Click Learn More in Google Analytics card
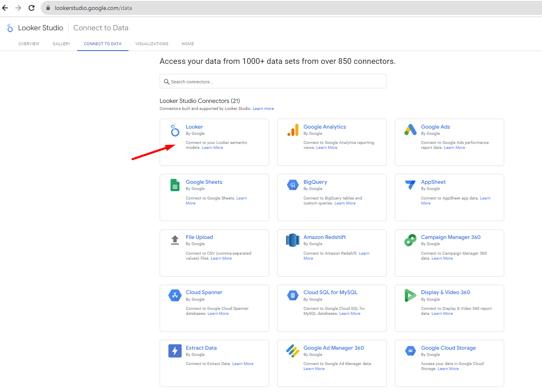This screenshot has height=392, width=542. [x=327, y=148]
